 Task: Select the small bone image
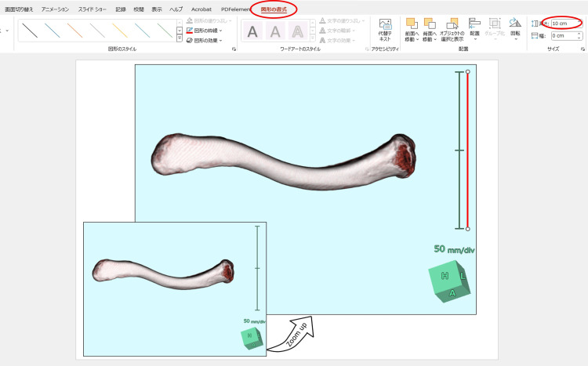163,274
